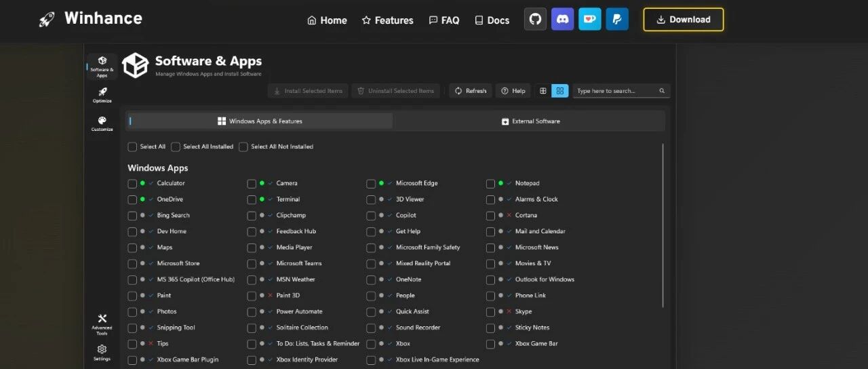
Task: Tick the Skype checkbox
Action: tap(490, 312)
